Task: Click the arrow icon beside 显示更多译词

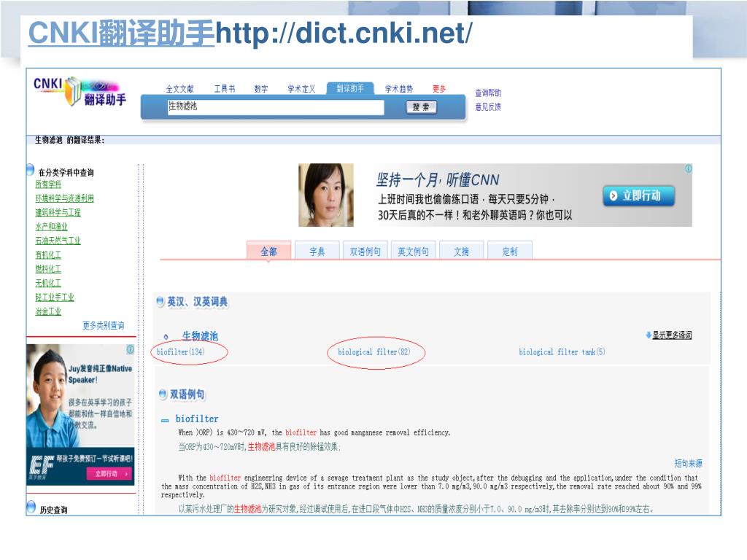Action: [649, 335]
